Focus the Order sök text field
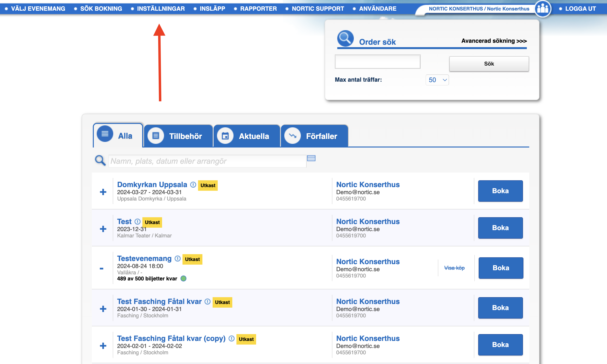Viewport: 607px width, 364px height. (377, 61)
